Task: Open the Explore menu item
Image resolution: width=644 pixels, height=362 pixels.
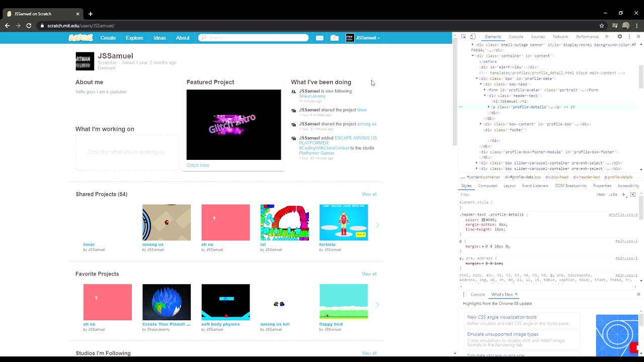Action: point(134,38)
